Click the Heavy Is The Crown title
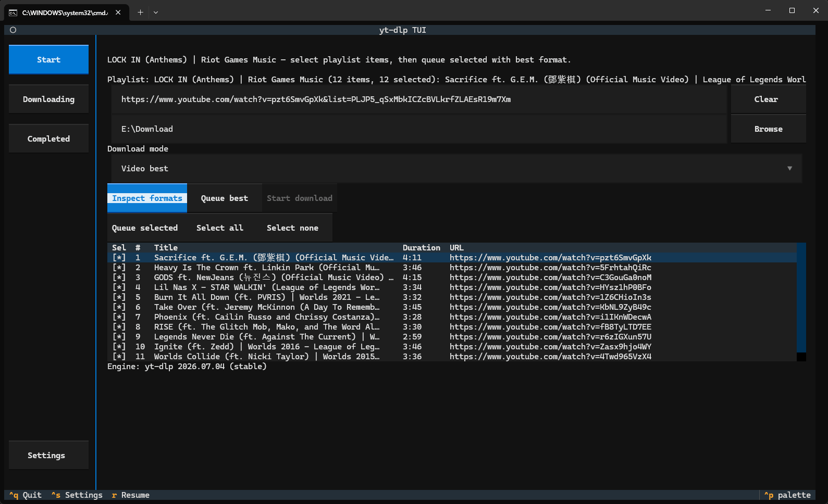This screenshot has width=828, height=504. click(x=267, y=268)
